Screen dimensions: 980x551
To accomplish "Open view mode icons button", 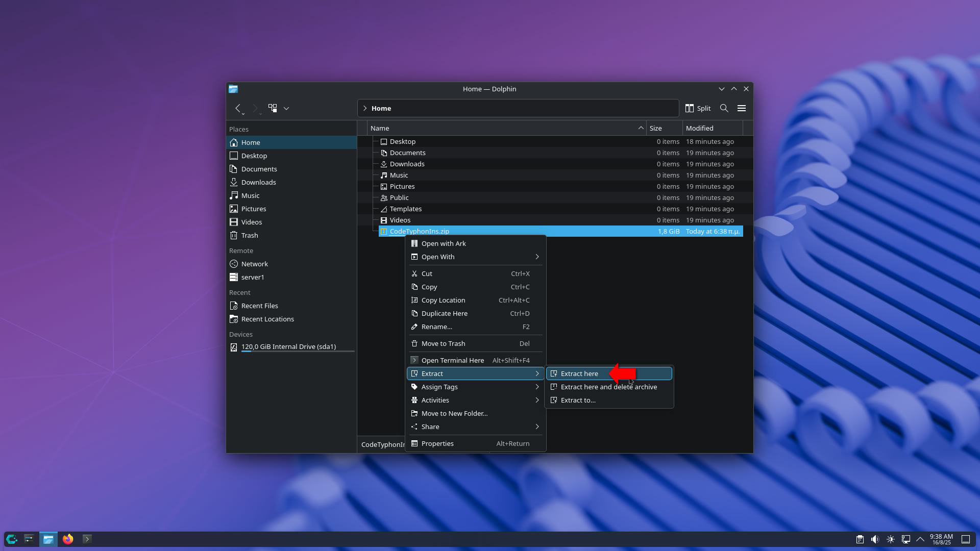I will pos(273,108).
